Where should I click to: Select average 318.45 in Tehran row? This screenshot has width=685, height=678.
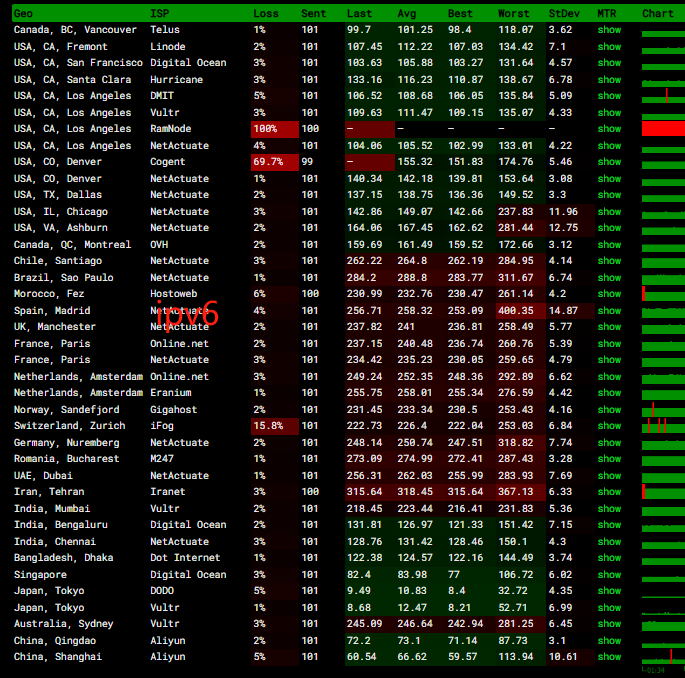point(415,492)
